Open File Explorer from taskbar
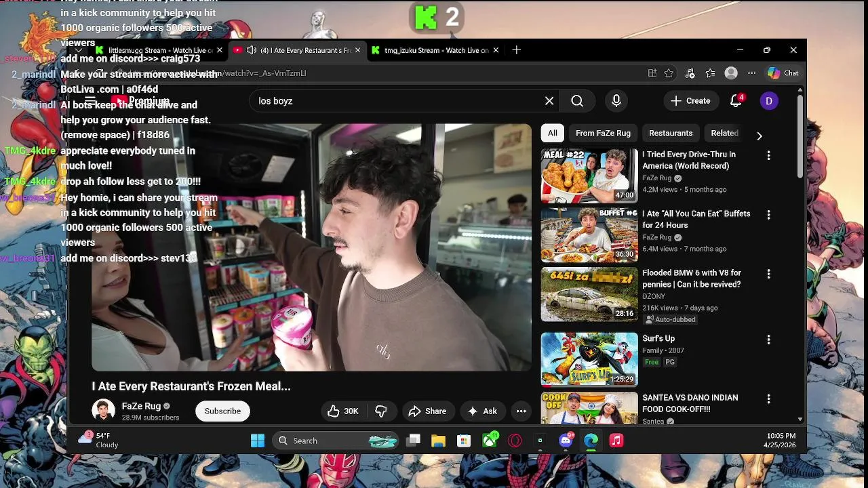The width and height of the screenshot is (868, 488). pyautogui.click(x=438, y=441)
